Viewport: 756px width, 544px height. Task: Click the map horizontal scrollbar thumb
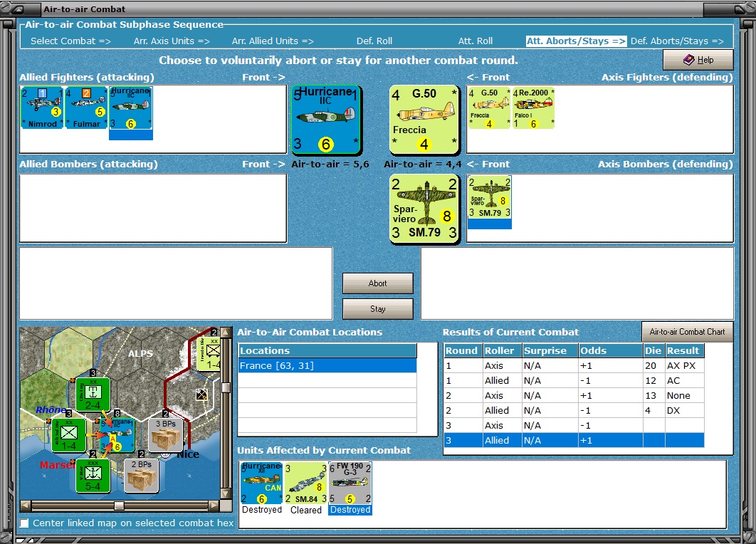(119, 506)
